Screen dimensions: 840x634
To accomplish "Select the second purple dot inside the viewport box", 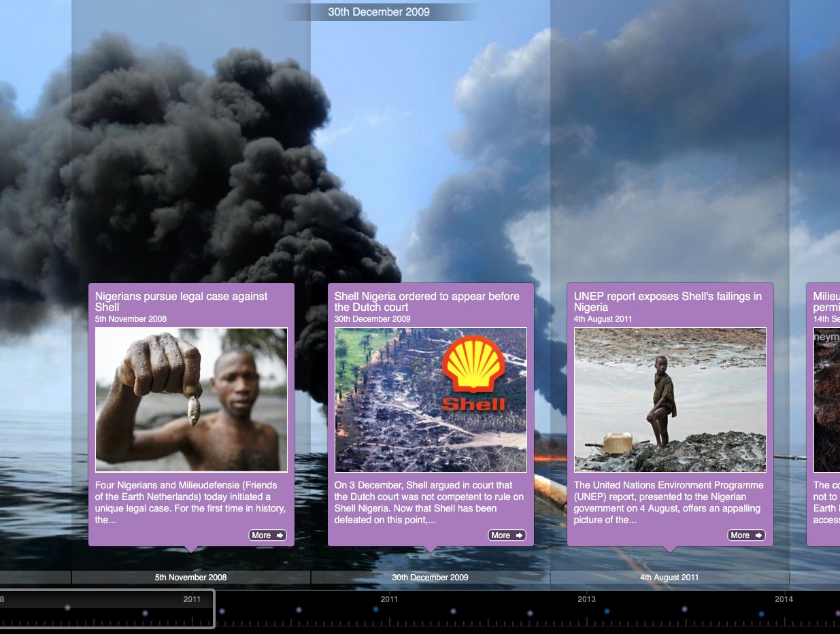I will coord(145,613).
